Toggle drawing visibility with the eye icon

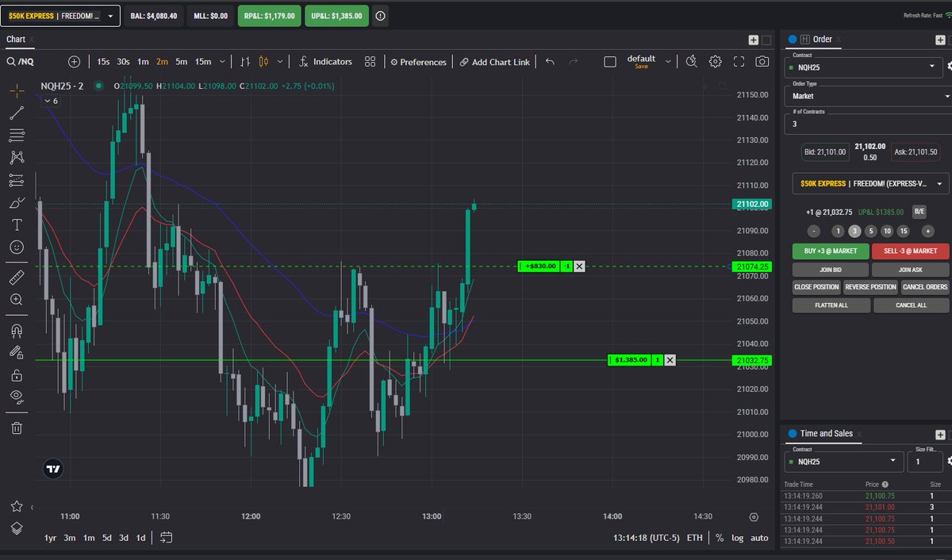click(x=16, y=397)
